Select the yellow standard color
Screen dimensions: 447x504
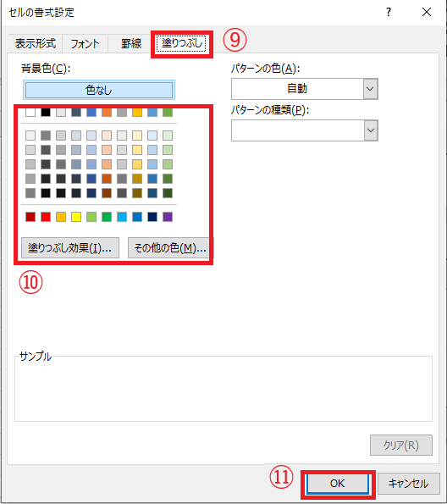(x=76, y=217)
